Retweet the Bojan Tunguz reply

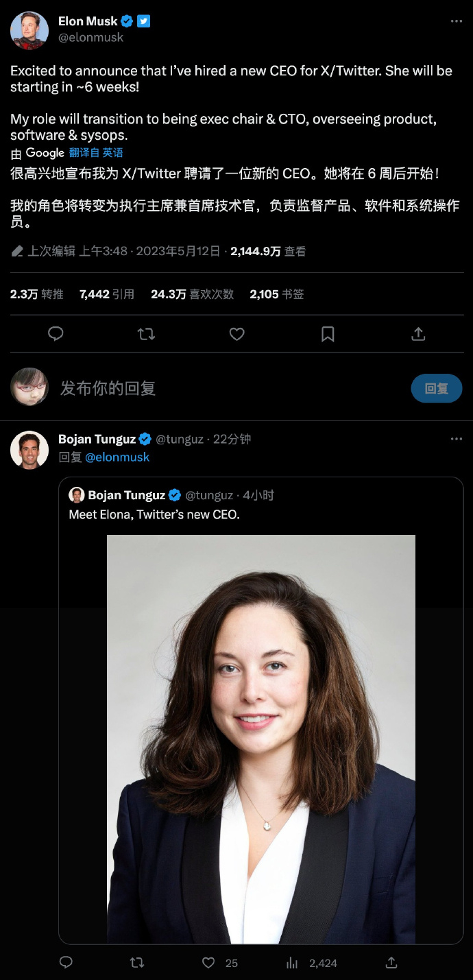[x=137, y=963]
